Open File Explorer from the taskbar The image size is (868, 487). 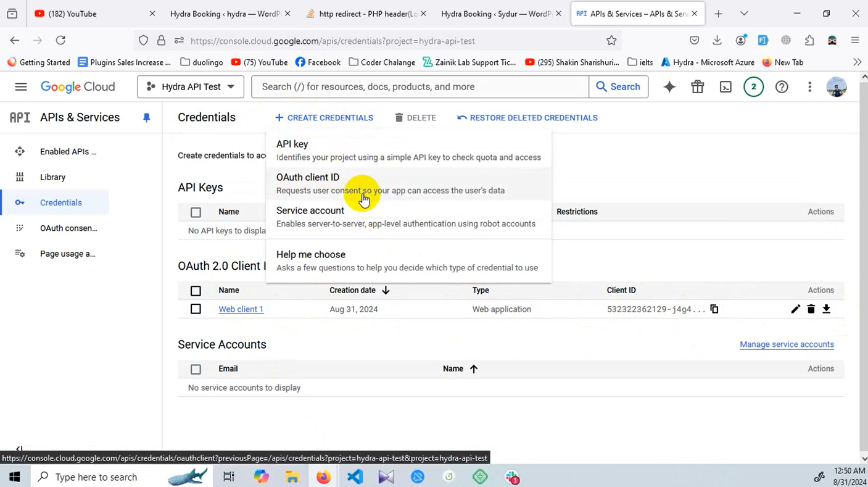pos(292,477)
